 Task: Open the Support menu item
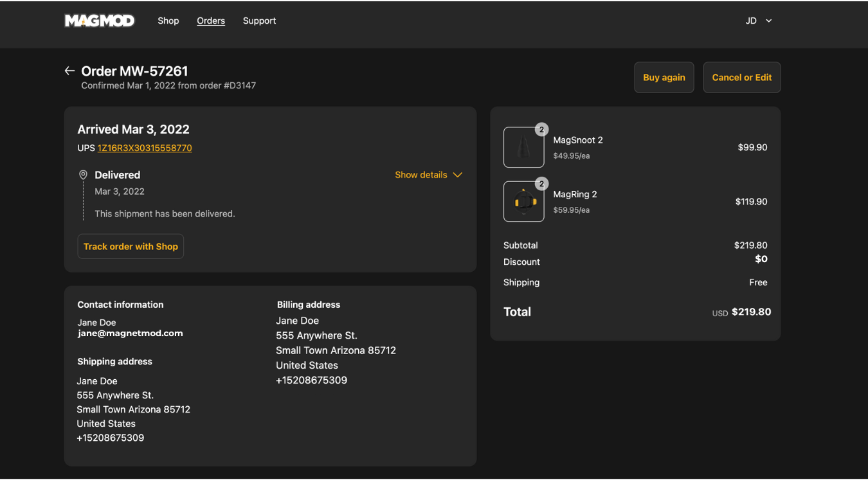[259, 21]
